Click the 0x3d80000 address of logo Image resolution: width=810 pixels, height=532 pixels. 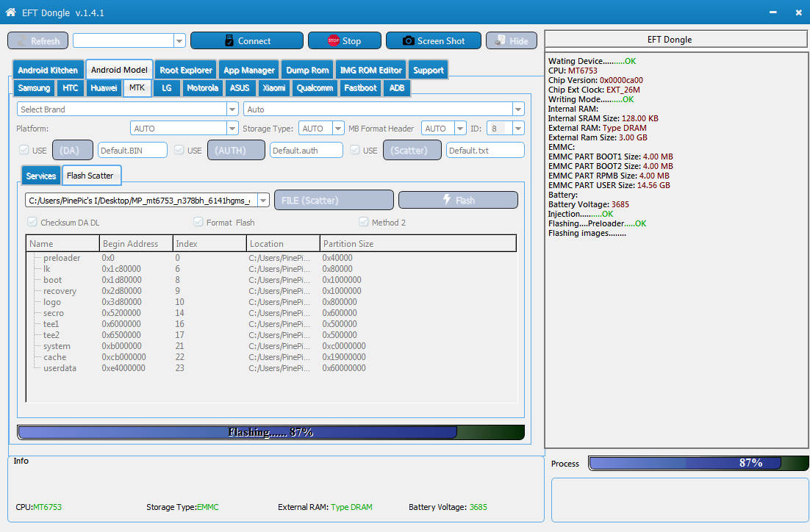pyautogui.click(x=121, y=302)
